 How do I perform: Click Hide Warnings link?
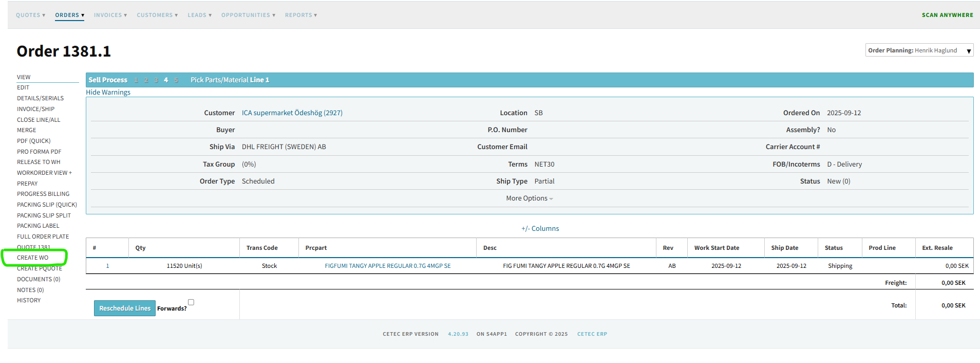click(x=108, y=93)
